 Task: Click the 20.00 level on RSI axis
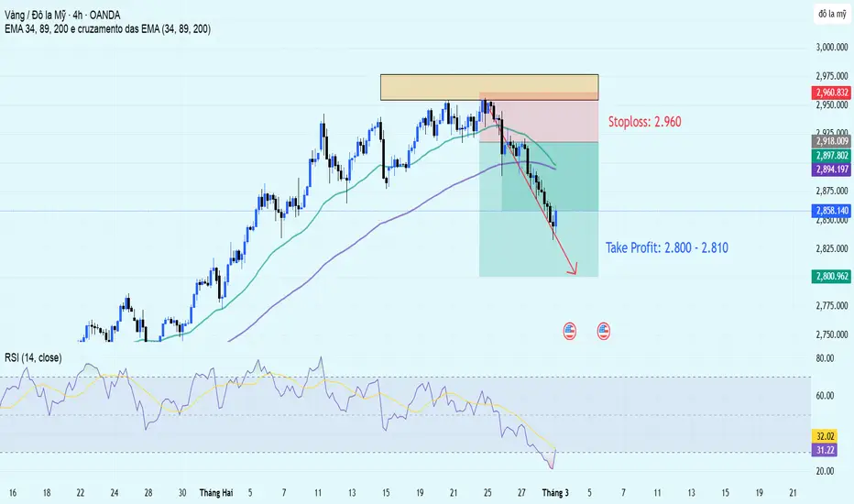pyautogui.click(x=825, y=471)
